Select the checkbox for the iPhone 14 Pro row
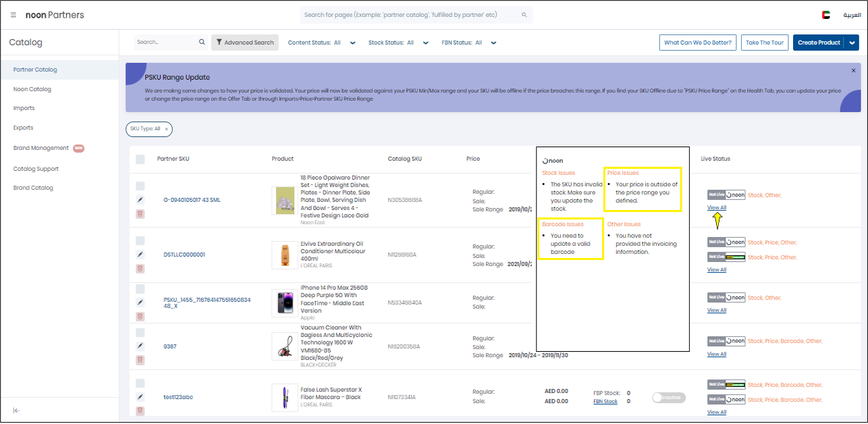 coord(140,290)
